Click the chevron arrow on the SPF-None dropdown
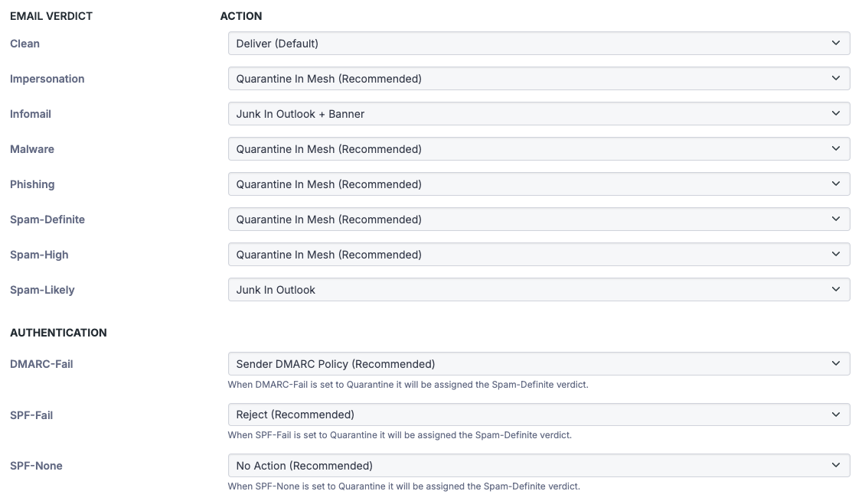The width and height of the screenshot is (862, 504). [x=835, y=465]
